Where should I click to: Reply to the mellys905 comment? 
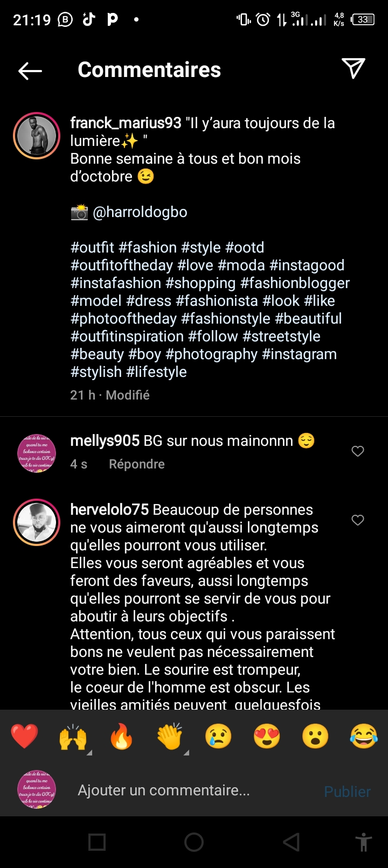coord(137,464)
